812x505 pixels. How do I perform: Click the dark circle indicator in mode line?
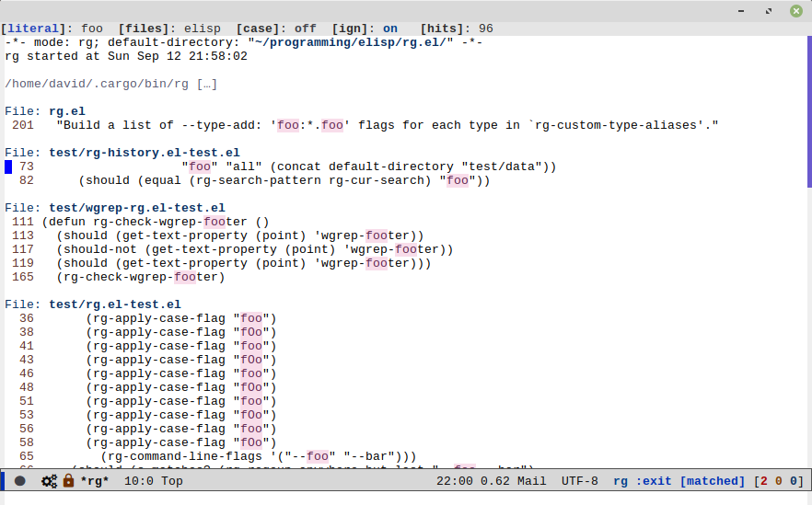(19, 481)
